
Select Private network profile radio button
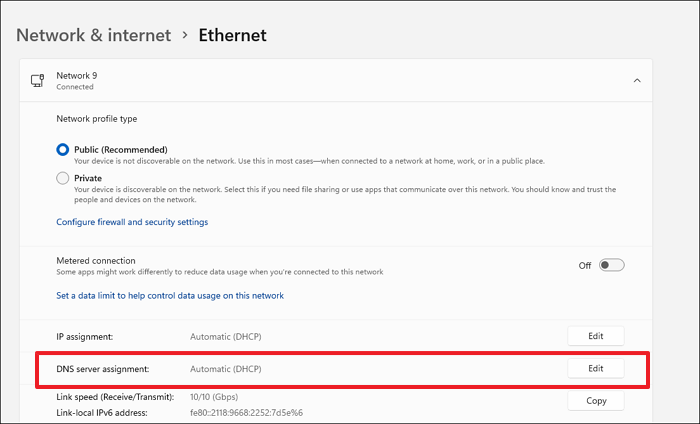pos(63,178)
